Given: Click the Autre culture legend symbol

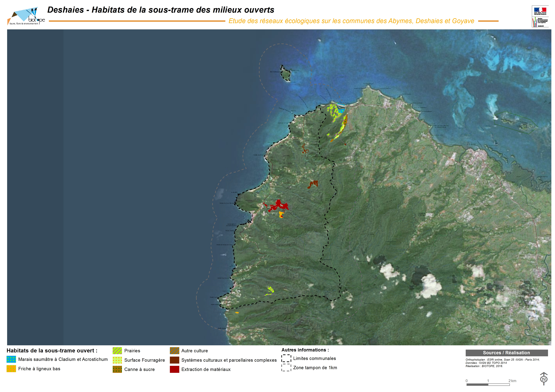Looking at the screenshot, I should point(175,351).
